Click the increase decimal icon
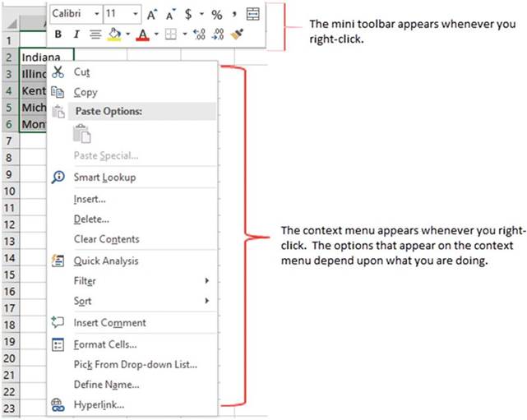 tap(200, 35)
